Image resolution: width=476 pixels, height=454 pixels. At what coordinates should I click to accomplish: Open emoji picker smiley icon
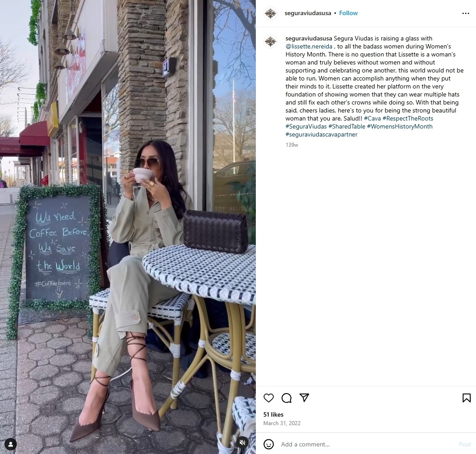(x=268, y=444)
